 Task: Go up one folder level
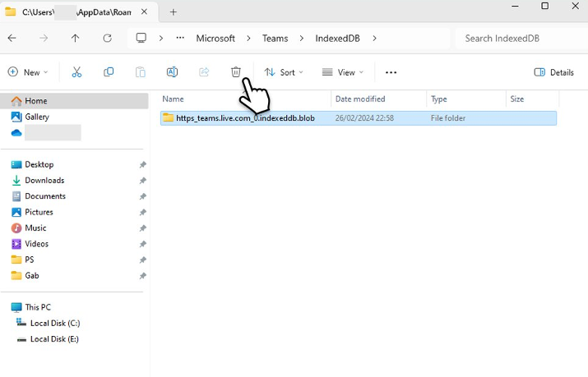coord(76,38)
